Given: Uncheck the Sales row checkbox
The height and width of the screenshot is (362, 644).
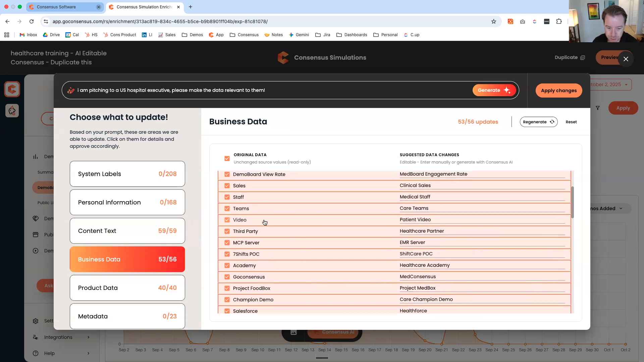Looking at the screenshot, I should [227, 186].
